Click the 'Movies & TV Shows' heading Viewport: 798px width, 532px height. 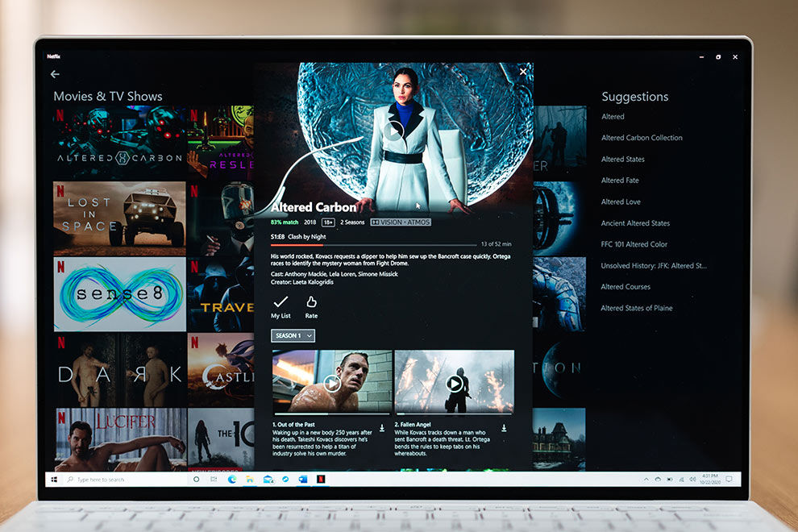tap(108, 96)
